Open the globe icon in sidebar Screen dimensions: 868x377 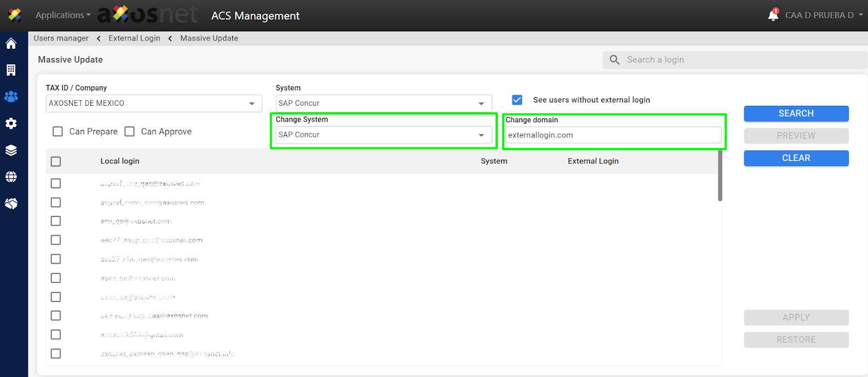[11, 177]
